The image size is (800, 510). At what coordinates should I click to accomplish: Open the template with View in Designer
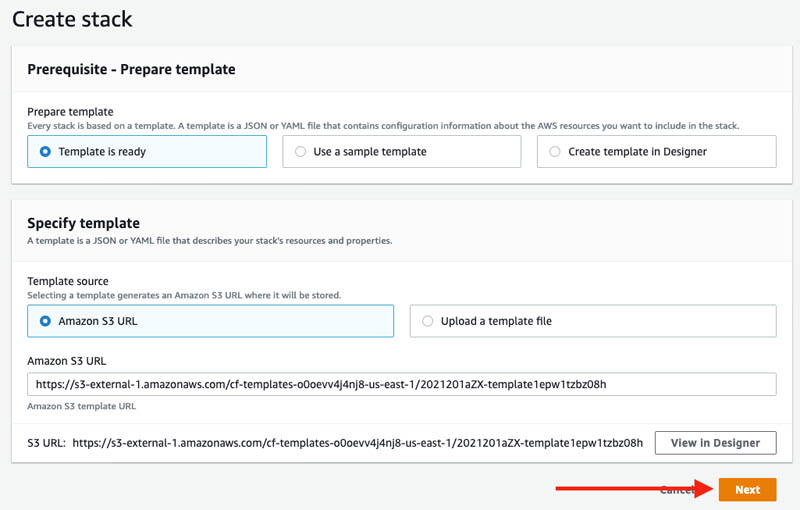tap(715, 443)
